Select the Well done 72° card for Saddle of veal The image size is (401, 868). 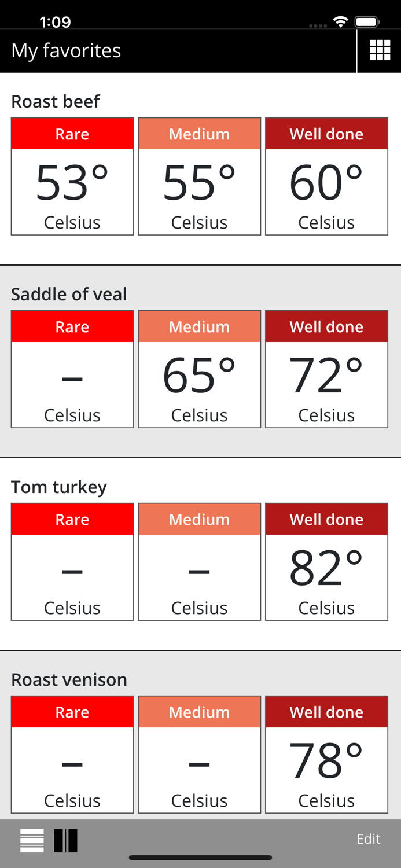pyautogui.click(x=326, y=369)
